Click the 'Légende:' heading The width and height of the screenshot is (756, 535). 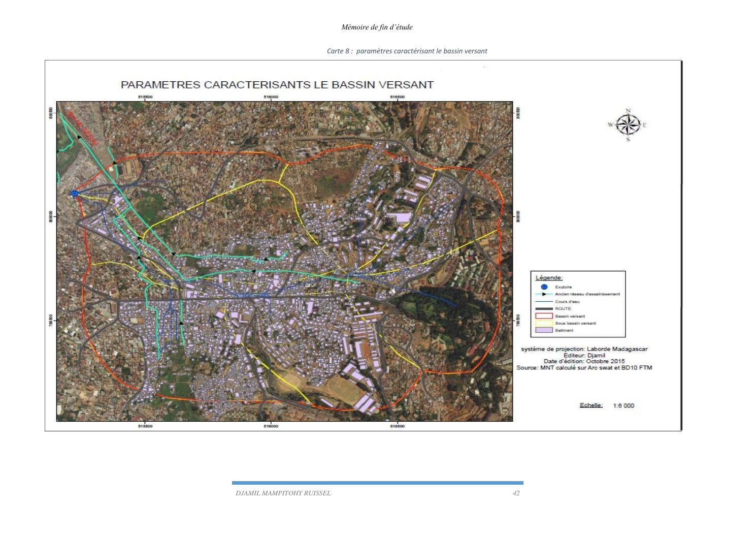point(549,277)
